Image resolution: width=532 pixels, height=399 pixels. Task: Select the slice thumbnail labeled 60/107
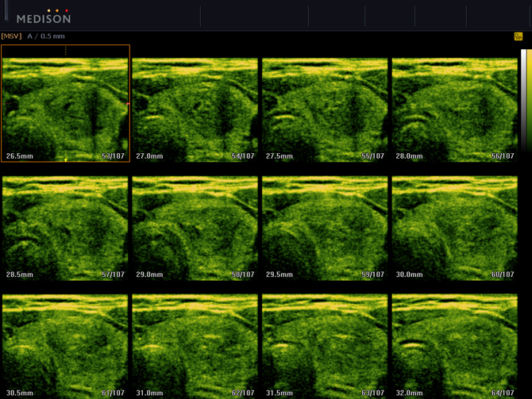point(455,228)
